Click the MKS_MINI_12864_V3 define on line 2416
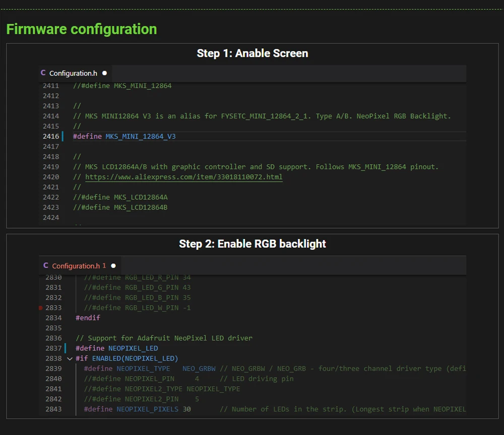The height and width of the screenshot is (435, 504). [x=140, y=136]
